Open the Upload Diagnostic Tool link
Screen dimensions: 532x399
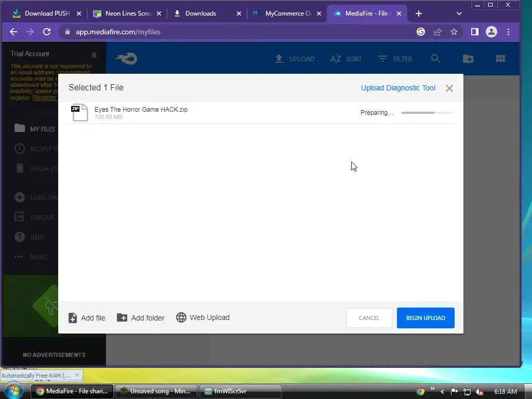tap(398, 88)
